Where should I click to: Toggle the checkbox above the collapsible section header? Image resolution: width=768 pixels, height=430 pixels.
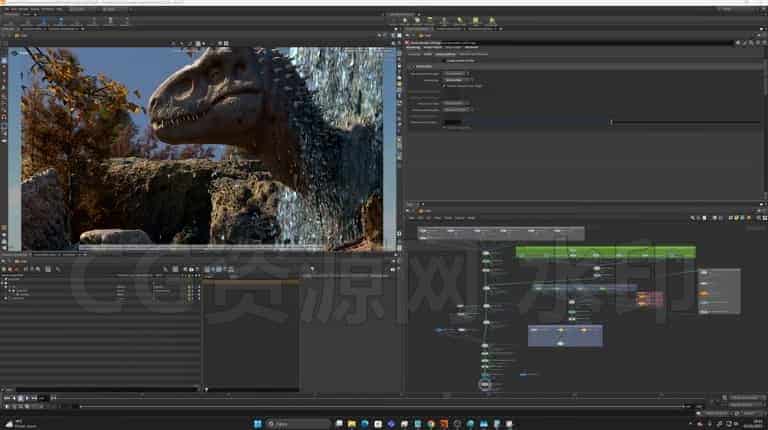445,61
